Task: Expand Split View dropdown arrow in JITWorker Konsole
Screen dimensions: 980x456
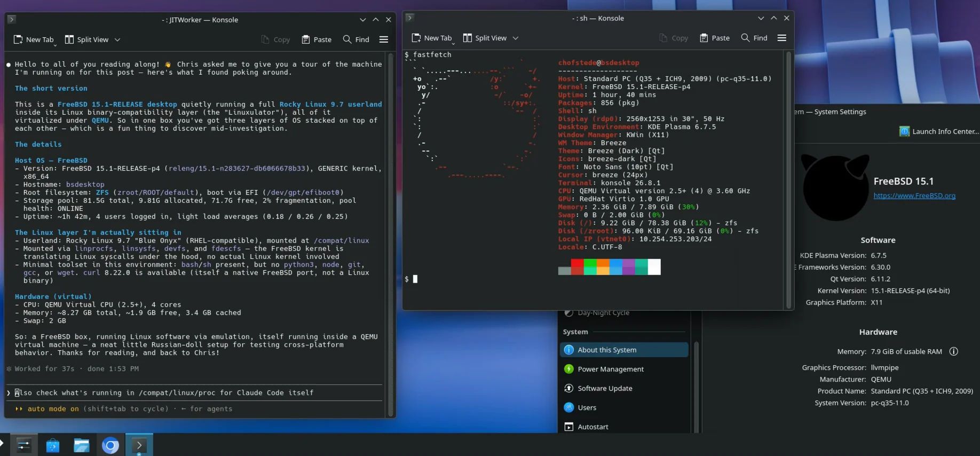Action: pyautogui.click(x=117, y=40)
